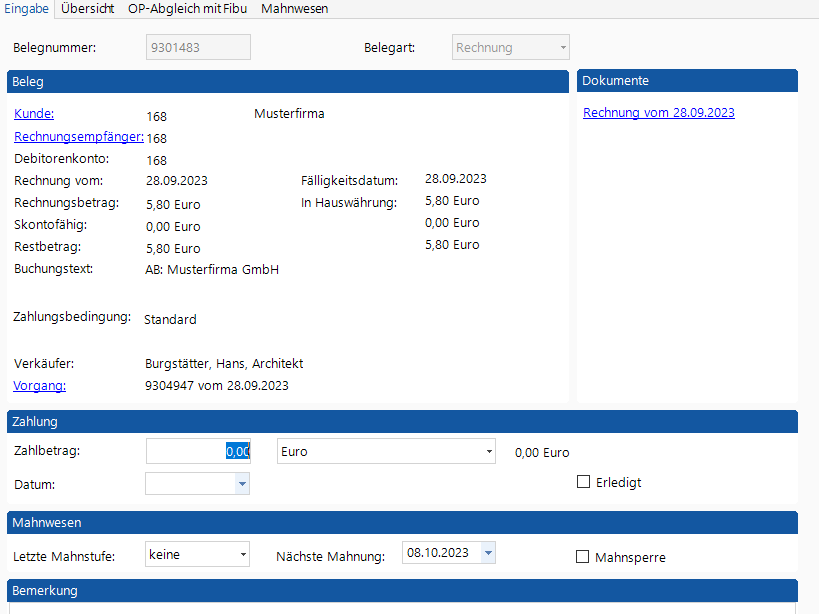Mark the payment as Erledigt

pyautogui.click(x=584, y=482)
